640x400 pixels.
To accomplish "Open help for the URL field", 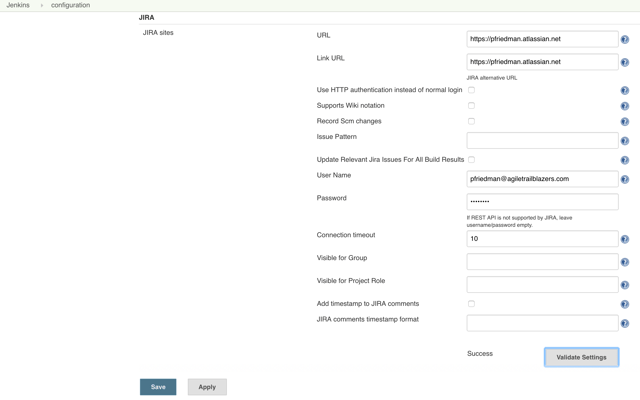I will click(x=624, y=40).
